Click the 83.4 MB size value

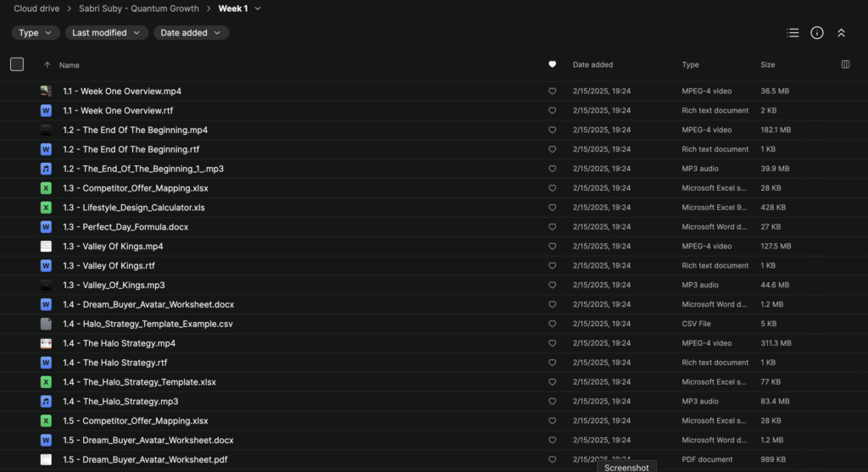tap(775, 401)
